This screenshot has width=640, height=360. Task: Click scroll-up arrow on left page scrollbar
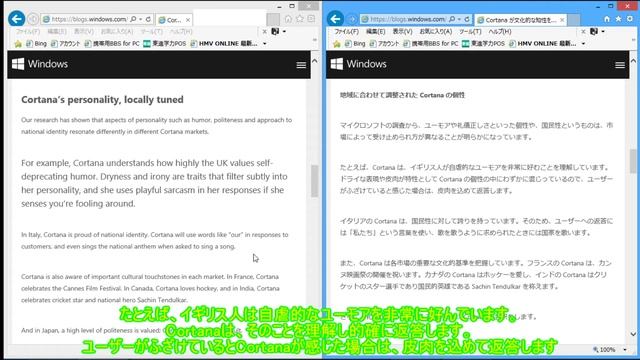[314, 61]
